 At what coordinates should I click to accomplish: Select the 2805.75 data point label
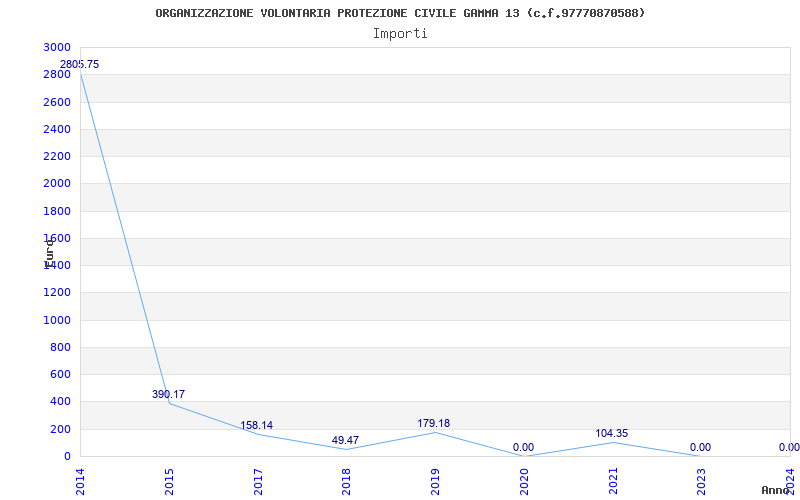pyautogui.click(x=80, y=64)
